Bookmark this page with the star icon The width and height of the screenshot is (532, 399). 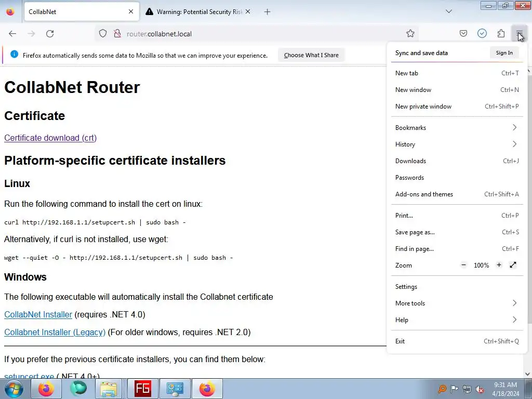click(410, 33)
